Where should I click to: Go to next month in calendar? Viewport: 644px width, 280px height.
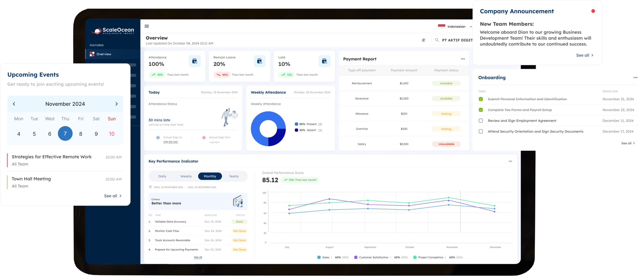pyautogui.click(x=116, y=104)
